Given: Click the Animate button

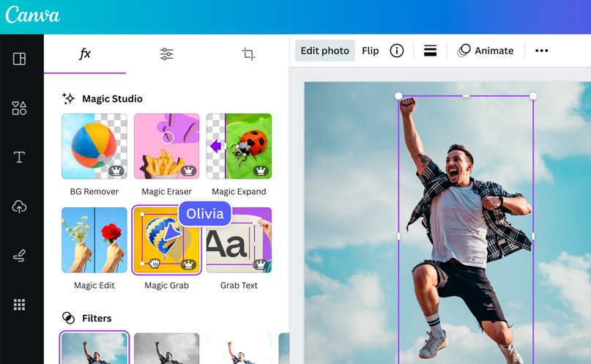Looking at the screenshot, I should coord(486,51).
